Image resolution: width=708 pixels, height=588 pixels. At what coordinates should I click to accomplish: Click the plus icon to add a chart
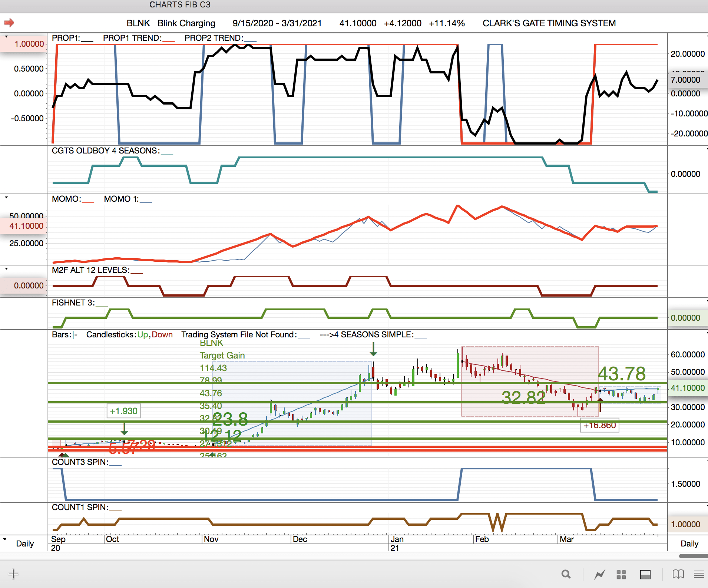(13, 574)
